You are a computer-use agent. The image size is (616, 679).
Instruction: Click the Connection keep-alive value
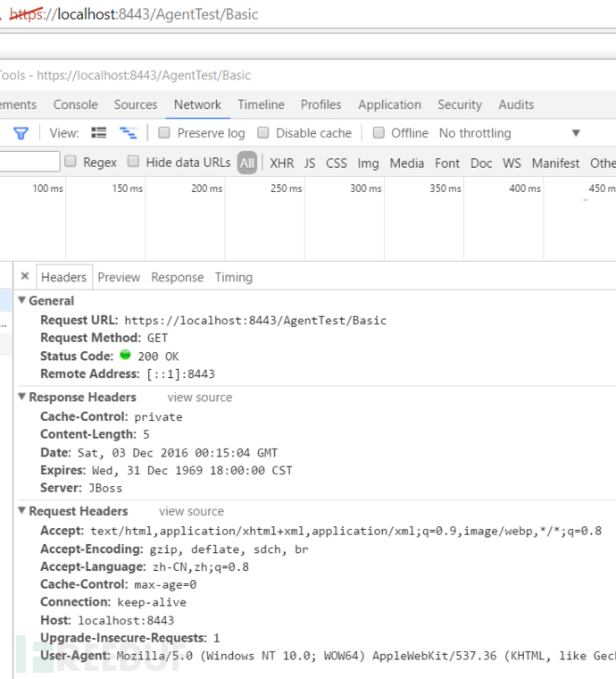(x=152, y=602)
